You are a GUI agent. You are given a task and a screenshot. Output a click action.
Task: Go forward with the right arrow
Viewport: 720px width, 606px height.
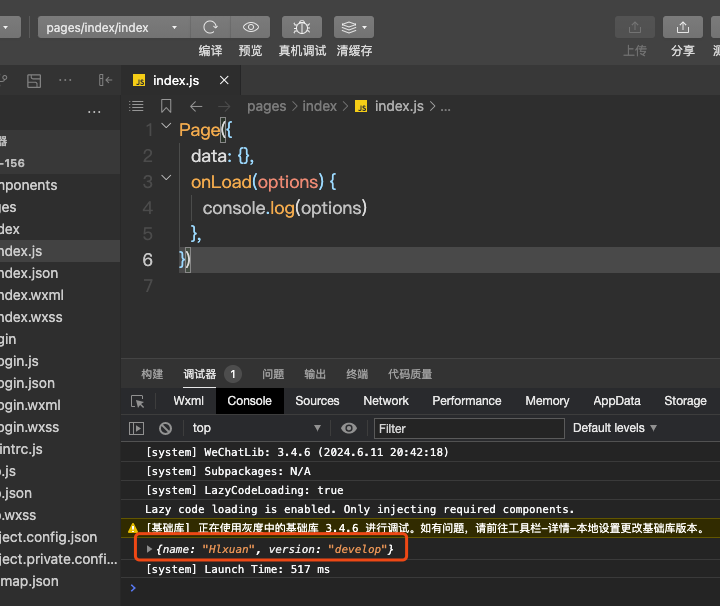pos(224,107)
